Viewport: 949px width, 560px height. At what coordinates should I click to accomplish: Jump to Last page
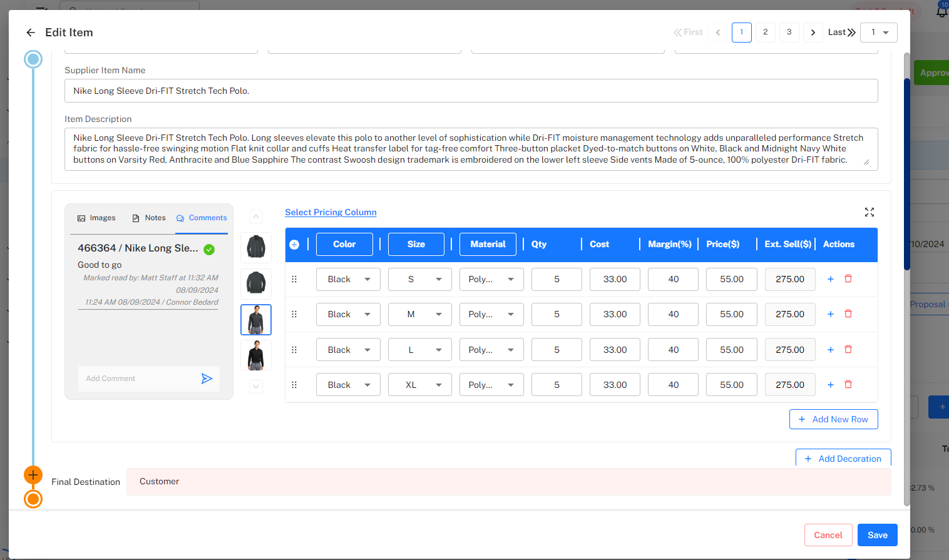(842, 32)
